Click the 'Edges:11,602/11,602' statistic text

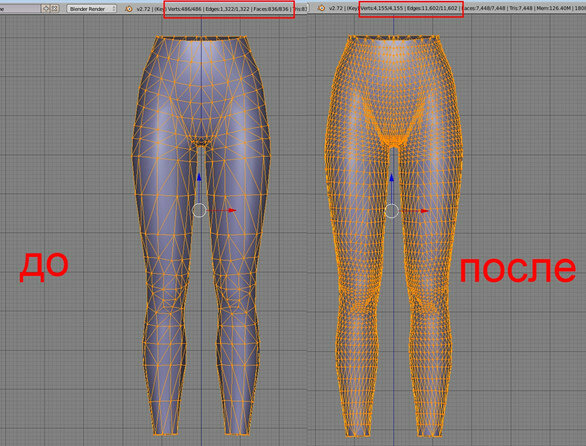tap(432, 8)
